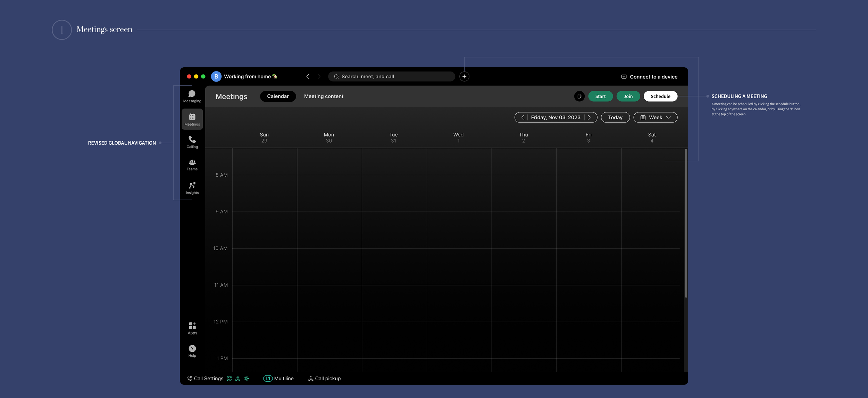This screenshot has height=398, width=868.
Task: Click the missed call check icon
Action: (x=238, y=379)
